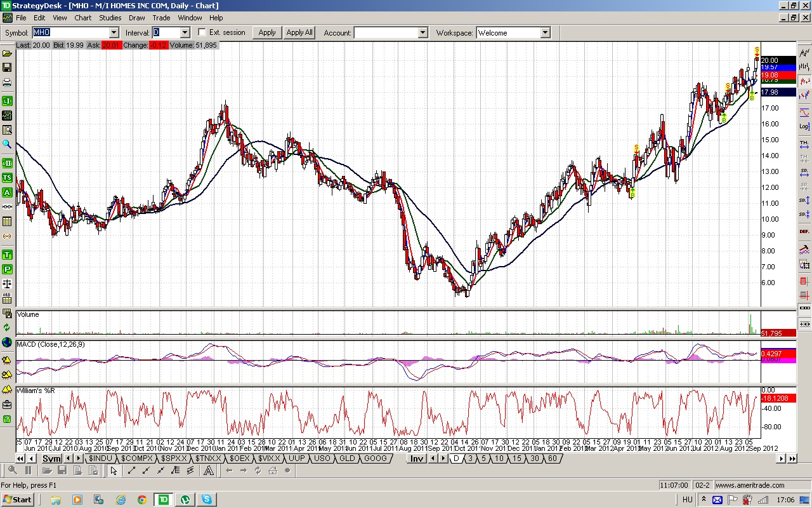Open Chrome from the taskbar
Viewport: 812px width, 508px height.
click(141, 500)
